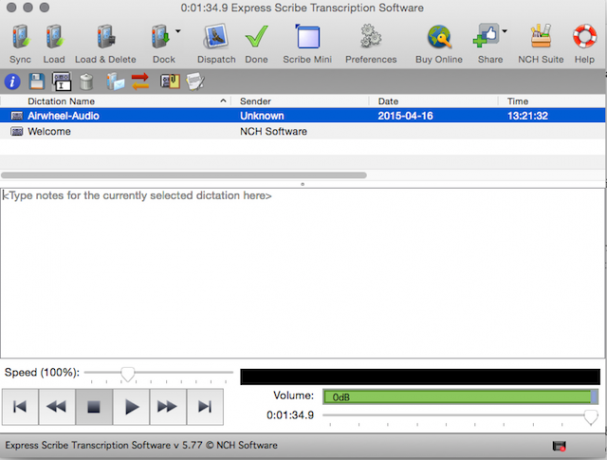This screenshot has width=607, height=460.
Task: Click the red and orange arrows icon
Action: (140, 81)
